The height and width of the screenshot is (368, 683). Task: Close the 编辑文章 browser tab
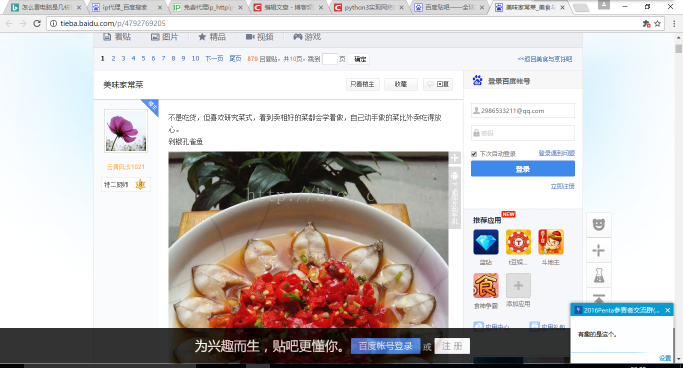coord(321,7)
